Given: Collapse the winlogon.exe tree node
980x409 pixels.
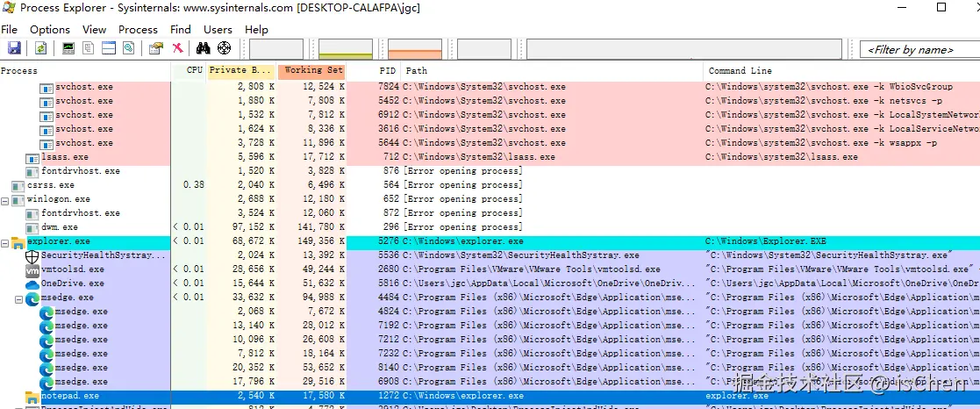Looking at the screenshot, I should click(x=5, y=200).
